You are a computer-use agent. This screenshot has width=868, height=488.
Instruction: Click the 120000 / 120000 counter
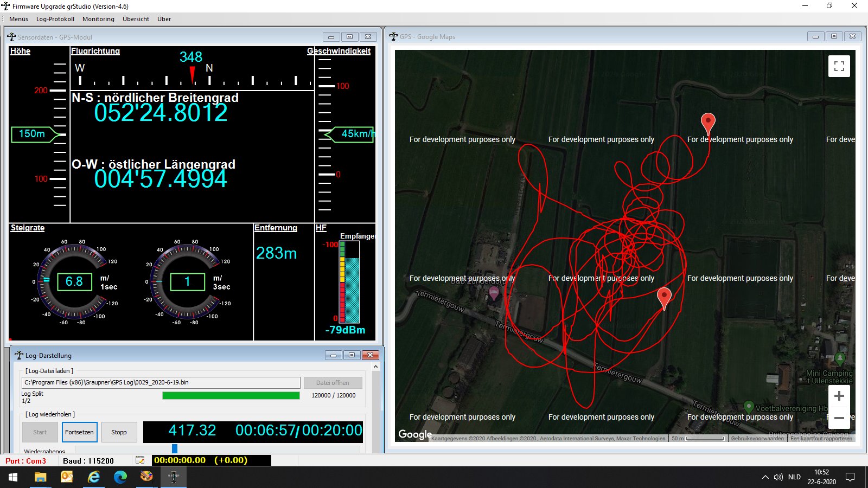tap(334, 395)
